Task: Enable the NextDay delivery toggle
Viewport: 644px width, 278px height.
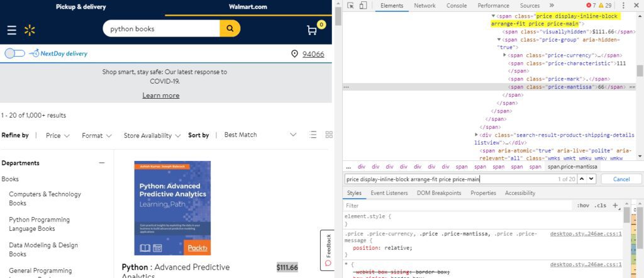Action: (14, 54)
